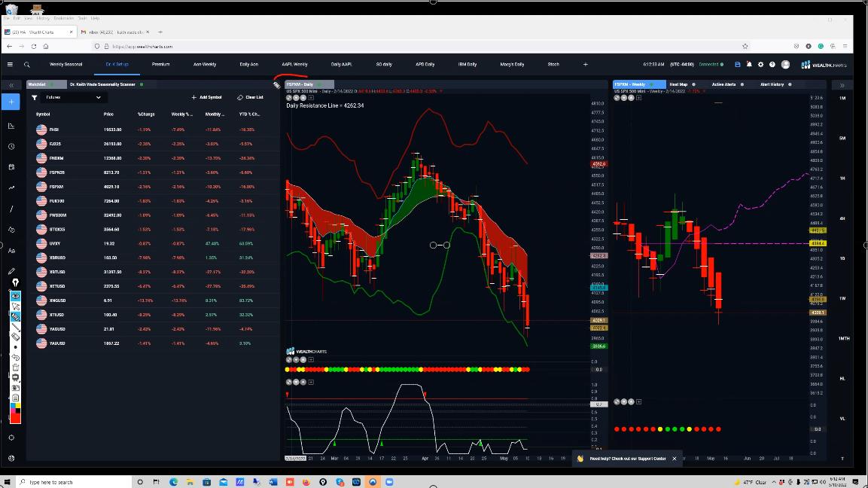Screen dimensions: 868x488
Task: Select the straight line annotation tool
Action: tap(16, 328)
